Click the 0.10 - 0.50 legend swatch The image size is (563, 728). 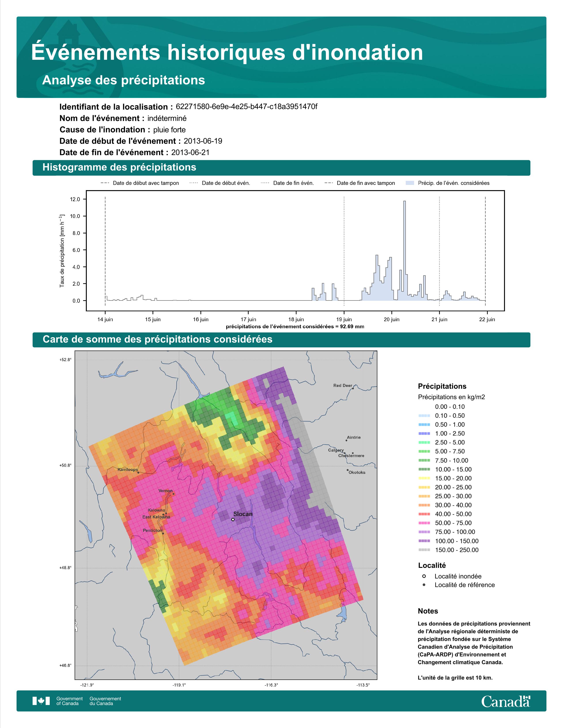(x=424, y=416)
